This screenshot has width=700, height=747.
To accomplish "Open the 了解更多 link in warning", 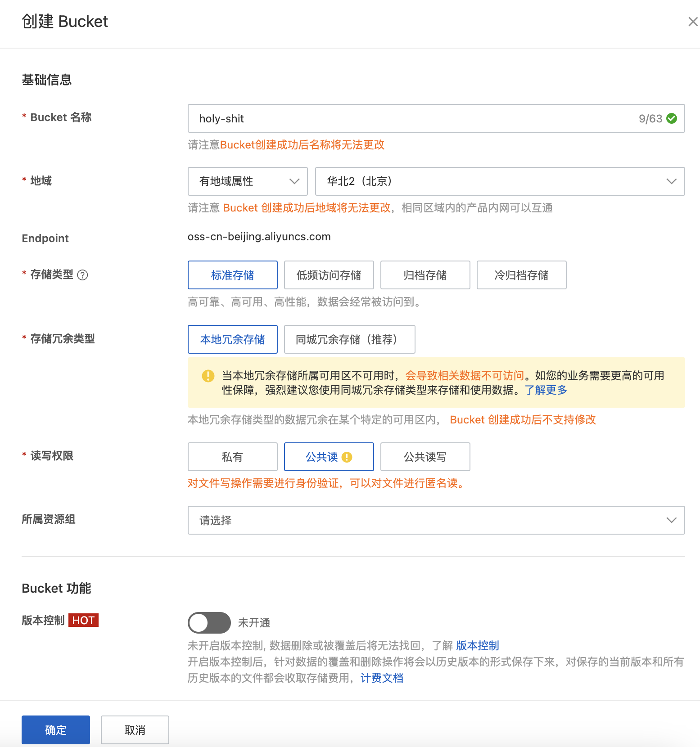I will pyautogui.click(x=546, y=390).
